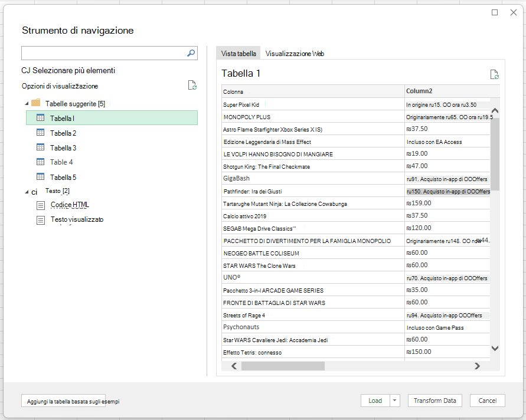526x420 pixels.
Task: Click the vertical scrollbar thumb
Action: (495, 154)
